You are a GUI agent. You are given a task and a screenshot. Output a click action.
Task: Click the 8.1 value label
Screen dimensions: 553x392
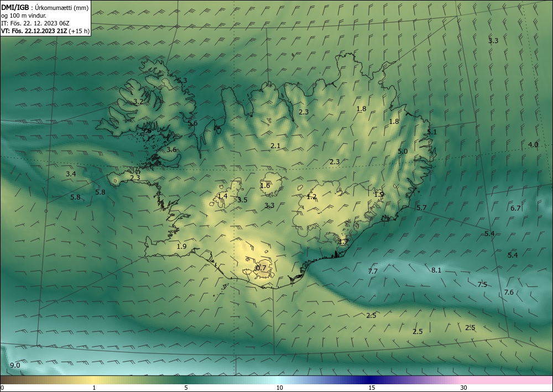(436, 270)
